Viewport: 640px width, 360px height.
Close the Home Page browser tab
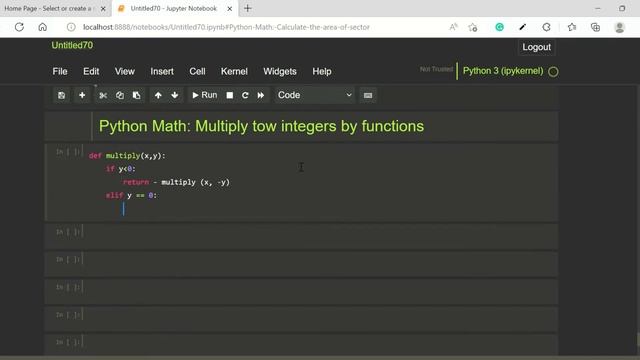coord(103,9)
